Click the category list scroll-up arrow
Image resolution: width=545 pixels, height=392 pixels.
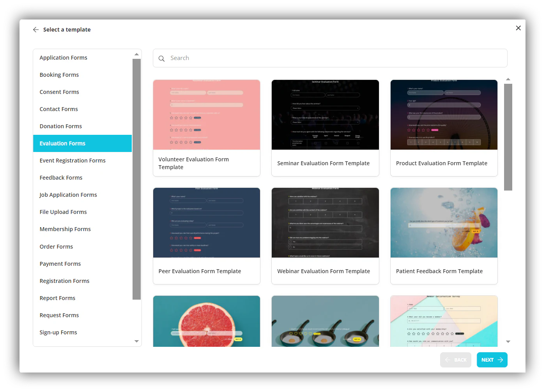136,54
